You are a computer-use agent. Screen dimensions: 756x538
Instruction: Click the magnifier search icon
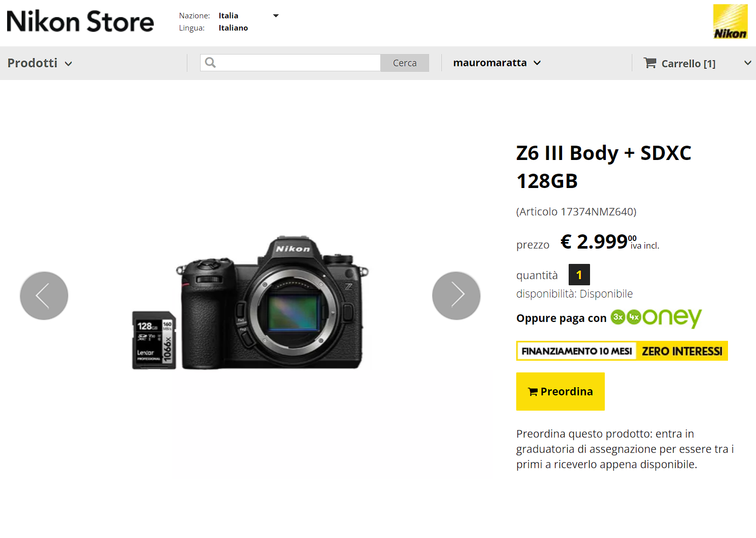click(210, 63)
